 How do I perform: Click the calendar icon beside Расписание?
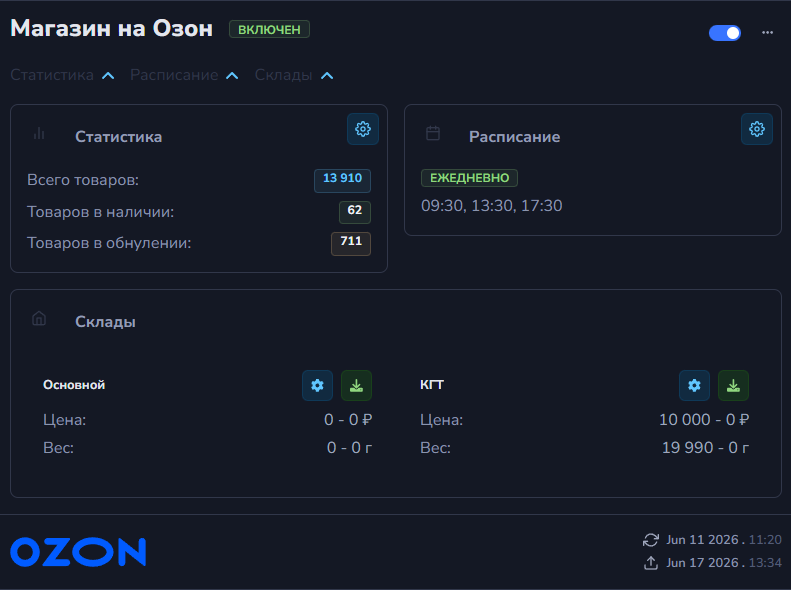[x=433, y=134]
